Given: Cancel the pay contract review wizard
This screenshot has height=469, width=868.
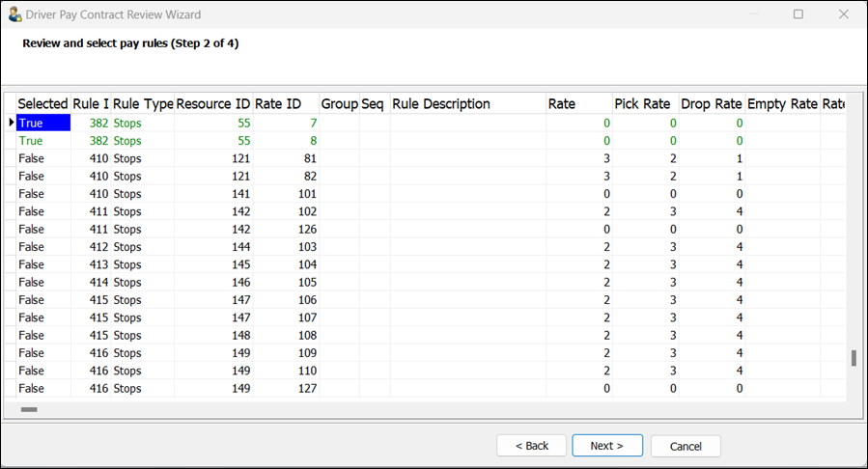Looking at the screenshot, I should pos(686,446).
